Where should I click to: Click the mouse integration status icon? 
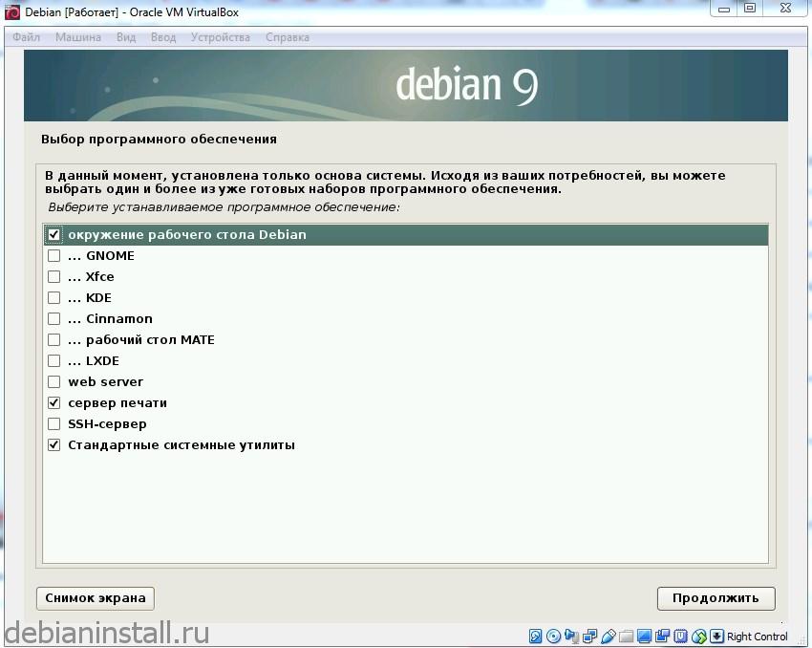(x=701, y=637)
